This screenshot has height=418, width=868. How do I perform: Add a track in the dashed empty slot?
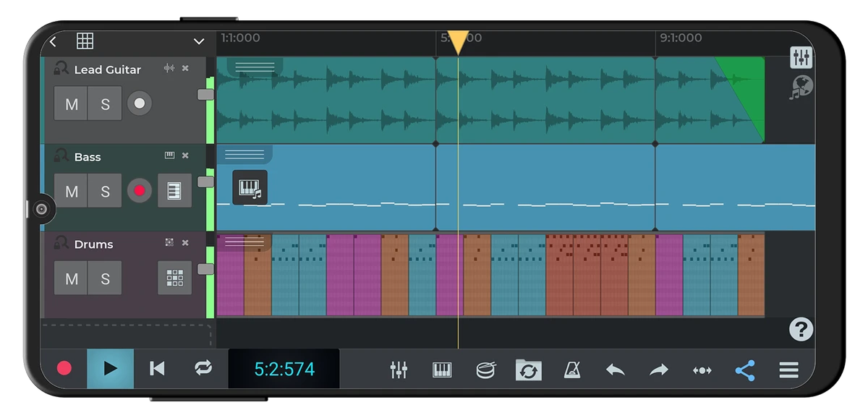coord(127,335)
